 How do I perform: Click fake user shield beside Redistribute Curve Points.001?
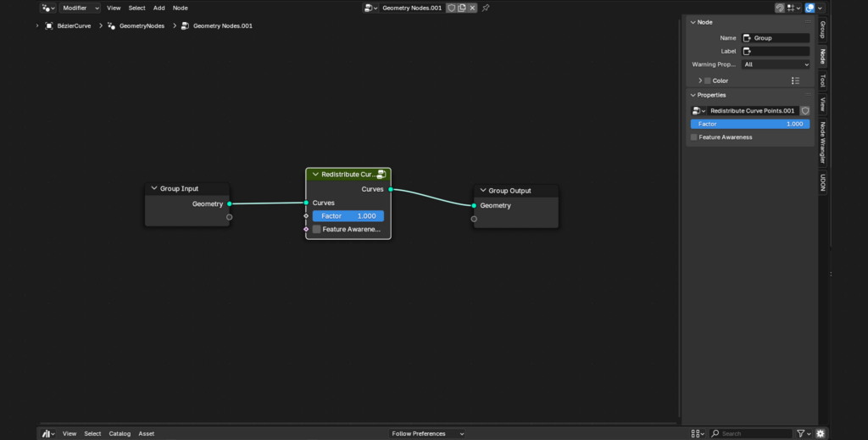point(804,111)
